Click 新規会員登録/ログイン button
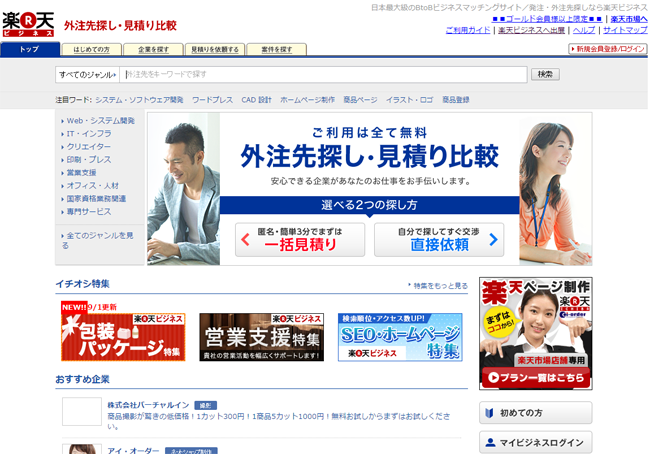650x454 pixels. point(608,49)
